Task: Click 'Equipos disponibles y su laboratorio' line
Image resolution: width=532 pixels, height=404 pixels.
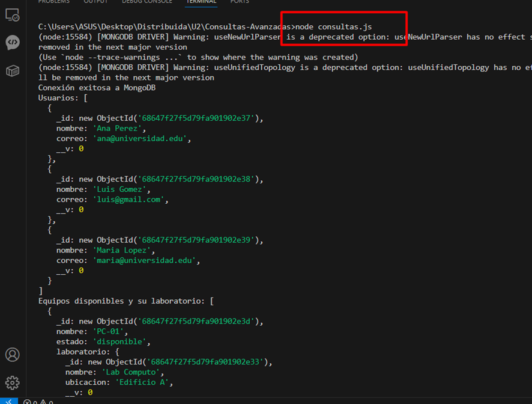Action: click(126, 301)
